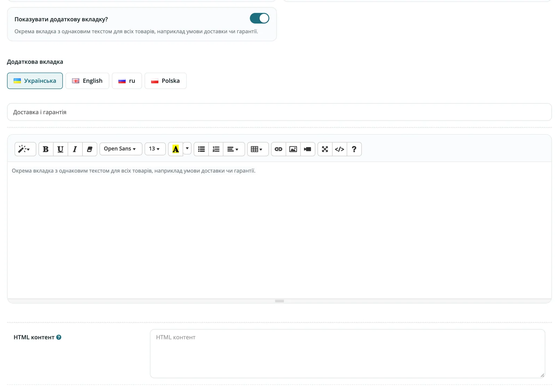The width and height of the screenshot is (559, 392).
Task: Open the magic wand style menu
Action: tap(25, 149)
